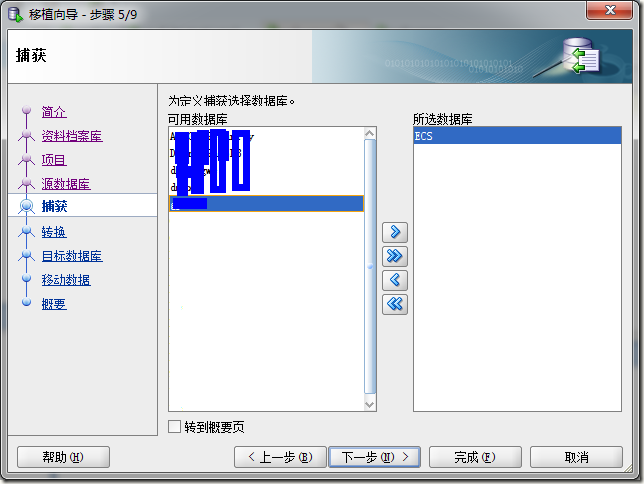644x484 pixels.
Task: Move all databases to chosen list
Action: [x=395, y=256]
